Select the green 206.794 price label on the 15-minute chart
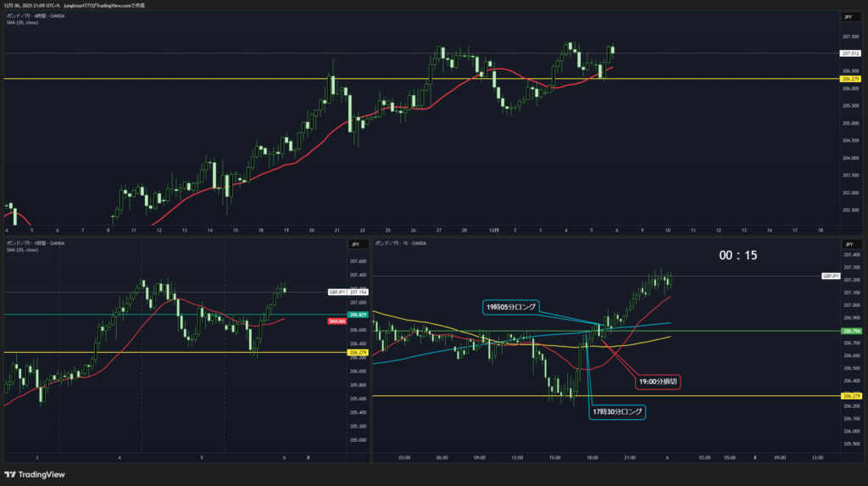 851,331
